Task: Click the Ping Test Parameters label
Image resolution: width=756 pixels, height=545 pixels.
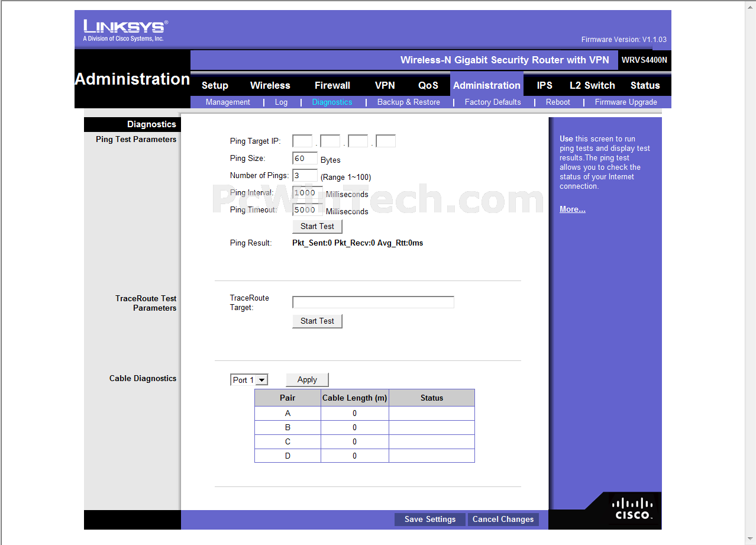Action: 136,139
